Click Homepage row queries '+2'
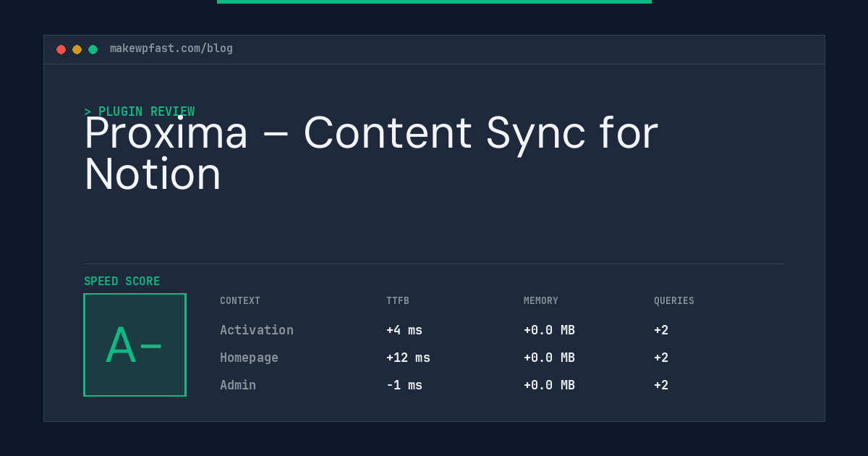868x456 pixels. 661,358
